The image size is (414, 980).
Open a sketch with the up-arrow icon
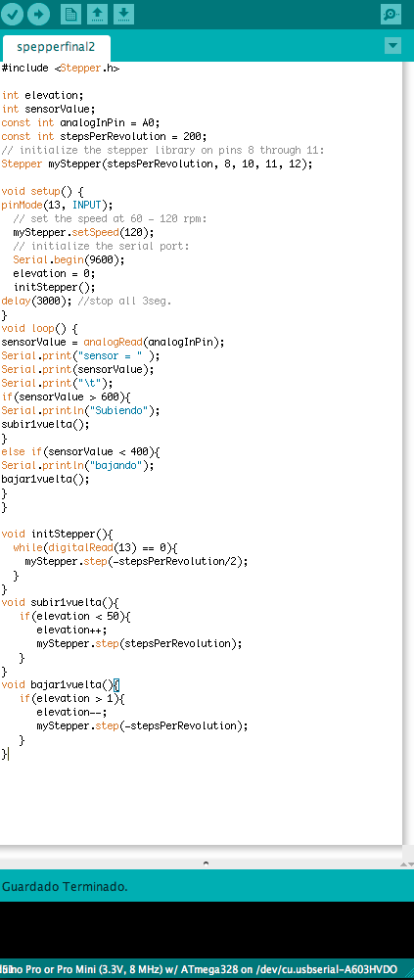97,14
